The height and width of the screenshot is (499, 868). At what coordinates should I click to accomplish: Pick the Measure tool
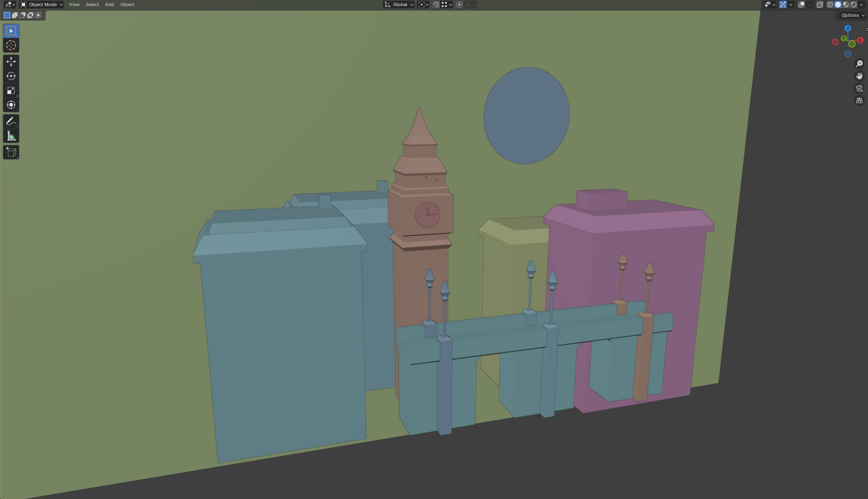click(x=11, y=136)
